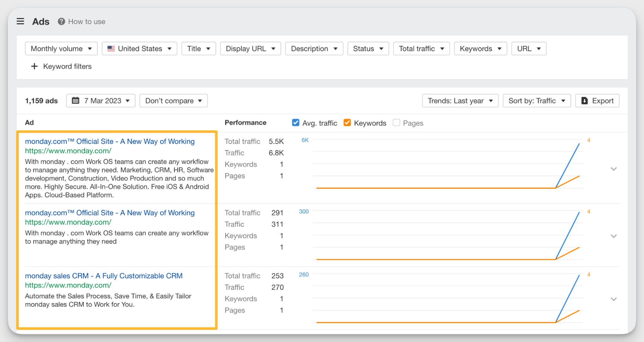The height and width of the screenshot is (342, 644).
Task: Click the Don't compare button
Action: [x=173, y=101]
